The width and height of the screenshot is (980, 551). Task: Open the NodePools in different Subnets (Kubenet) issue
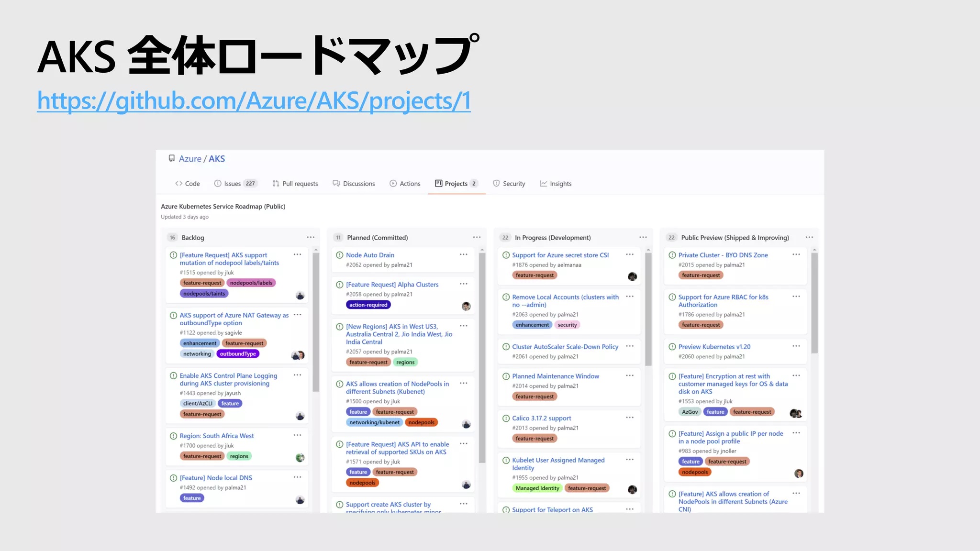[398, 387]
